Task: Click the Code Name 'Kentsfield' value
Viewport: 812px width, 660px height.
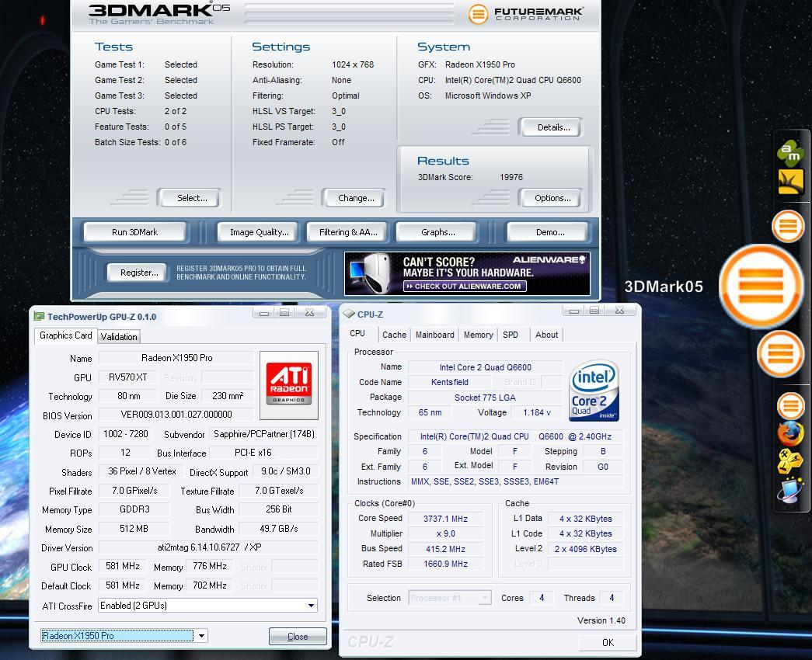Action: pos(449,382)
